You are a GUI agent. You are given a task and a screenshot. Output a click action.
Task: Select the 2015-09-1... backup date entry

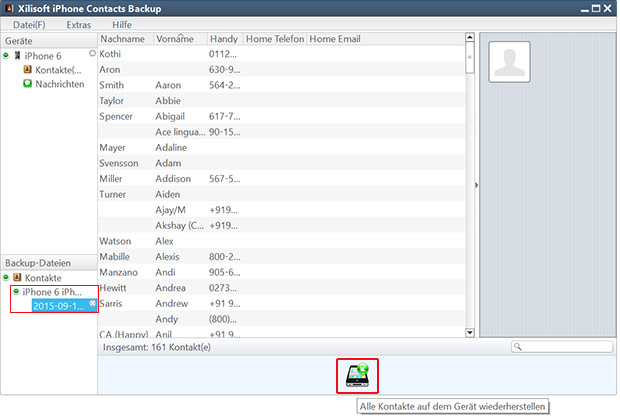coord(64,306)
